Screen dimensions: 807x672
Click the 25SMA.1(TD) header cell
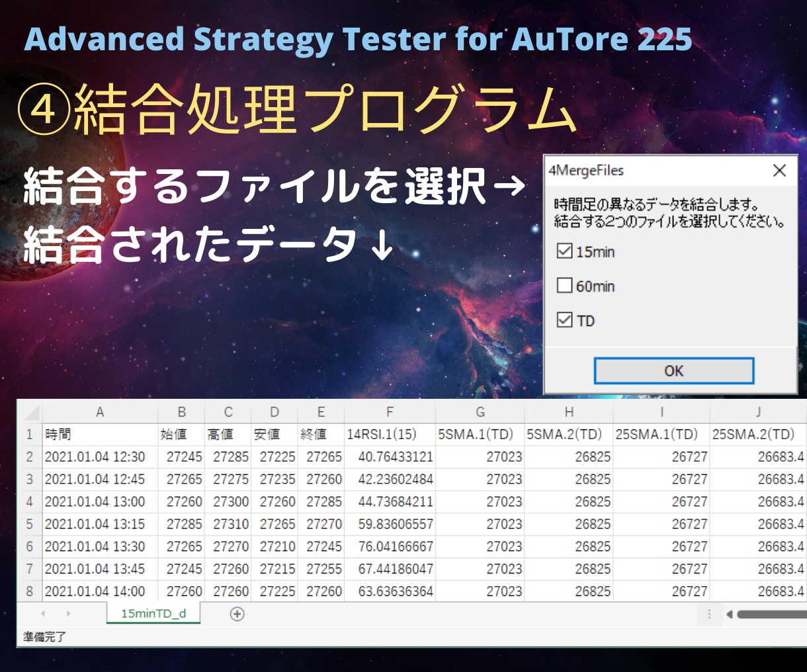click(x=661, y=434)
